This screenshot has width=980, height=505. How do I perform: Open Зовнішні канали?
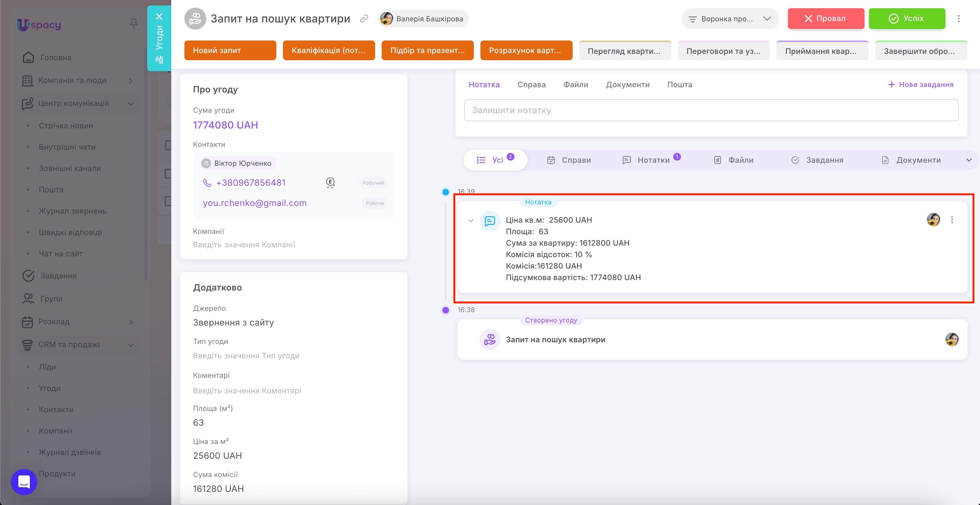(69, 168)
